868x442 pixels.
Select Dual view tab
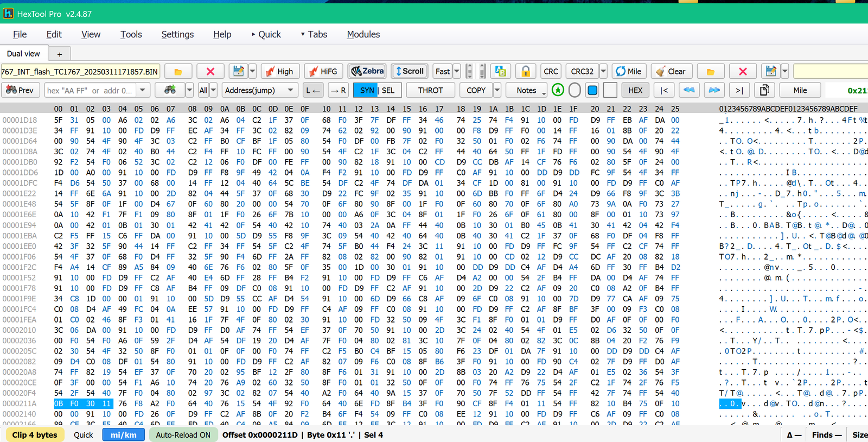pyautogui.click(x=23, y=54)
